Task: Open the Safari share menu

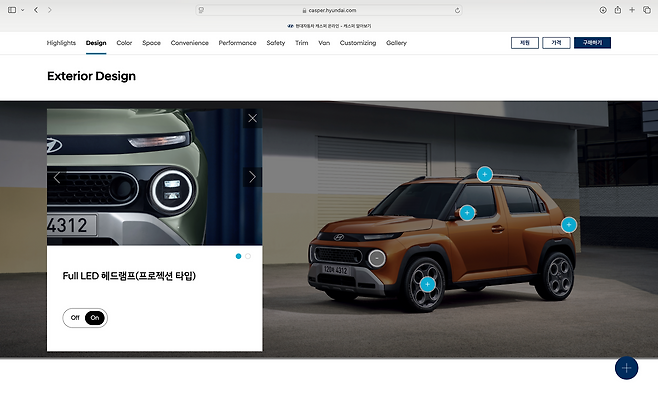Action: (x=618, y=10)
